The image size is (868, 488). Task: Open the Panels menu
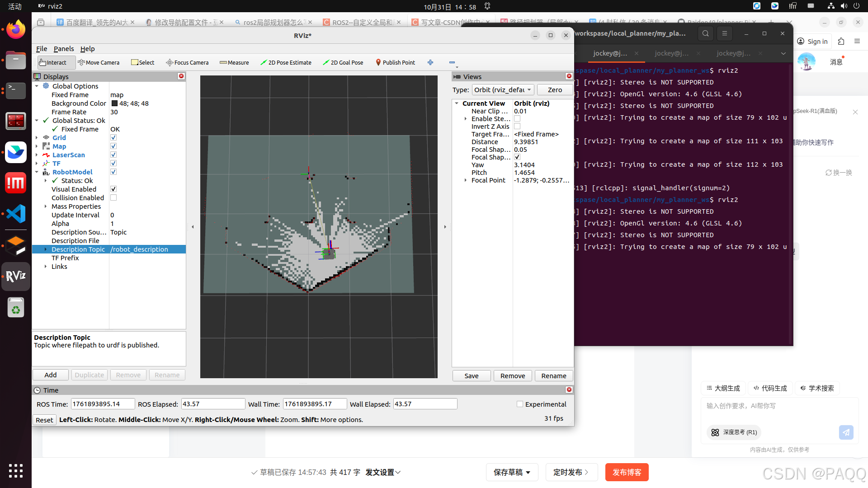pos(63,49)
